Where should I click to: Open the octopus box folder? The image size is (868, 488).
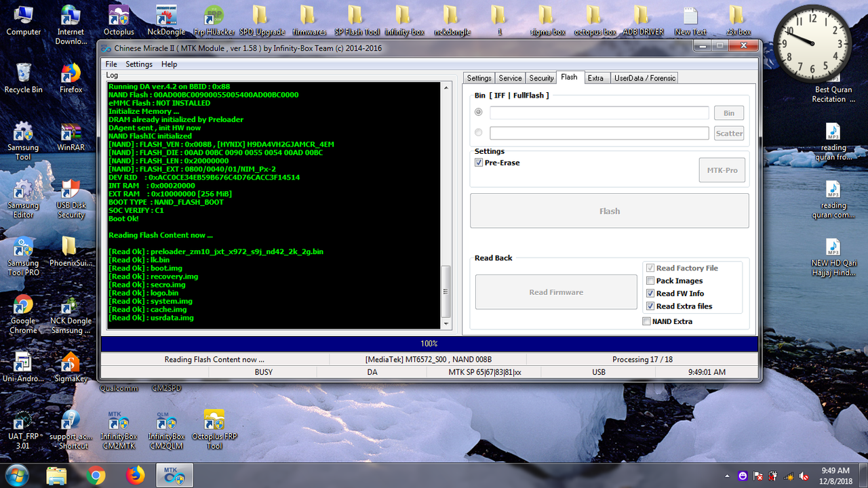coord(595,20)
